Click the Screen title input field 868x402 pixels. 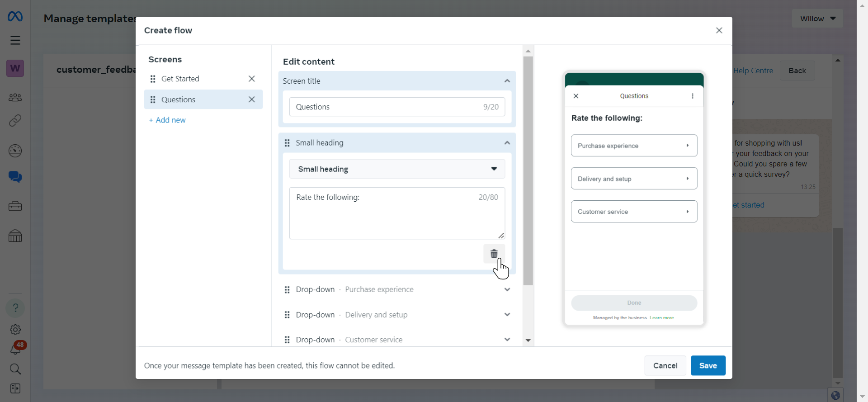[x=397, y=107]
